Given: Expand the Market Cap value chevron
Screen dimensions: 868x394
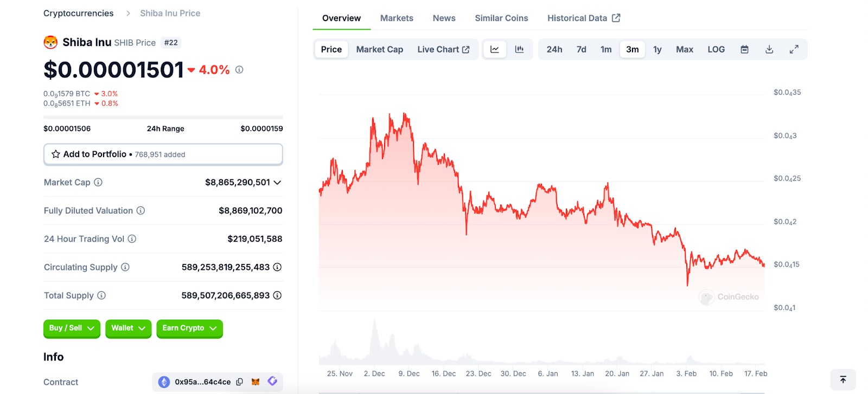Looking at the screenshot, I should coord(277,183).
